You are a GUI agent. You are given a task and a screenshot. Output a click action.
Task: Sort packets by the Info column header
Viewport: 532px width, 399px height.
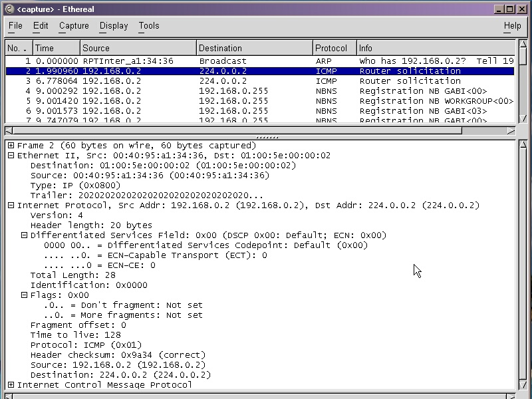tap(436, 48)
